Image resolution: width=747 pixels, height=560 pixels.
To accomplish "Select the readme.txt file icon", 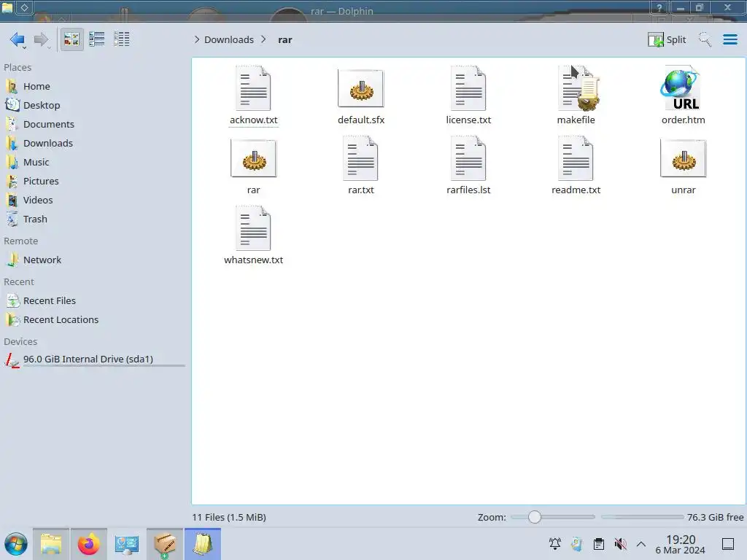I will tap(576, 158).
